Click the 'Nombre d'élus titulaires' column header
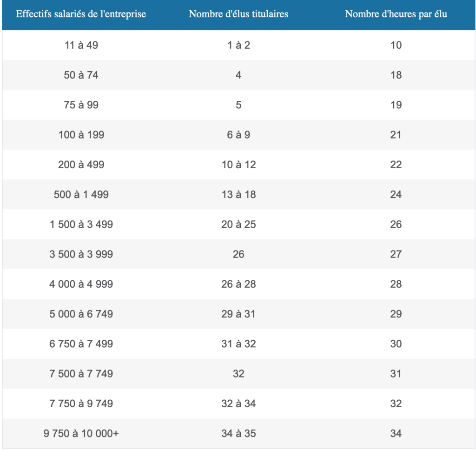476x450 pixels. pyautogui.click(x=238, y=14)
